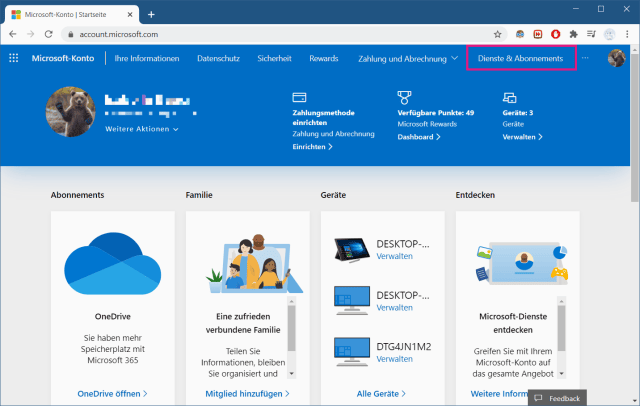Click the address bar URL field
The image size is (640, 406).
pyautogui.click(x=284, y=34)
